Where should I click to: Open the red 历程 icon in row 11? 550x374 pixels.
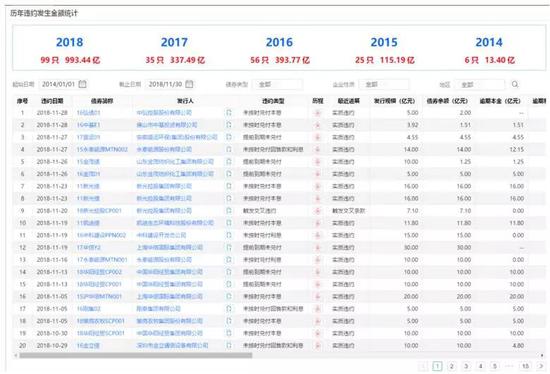click(317, 235)
